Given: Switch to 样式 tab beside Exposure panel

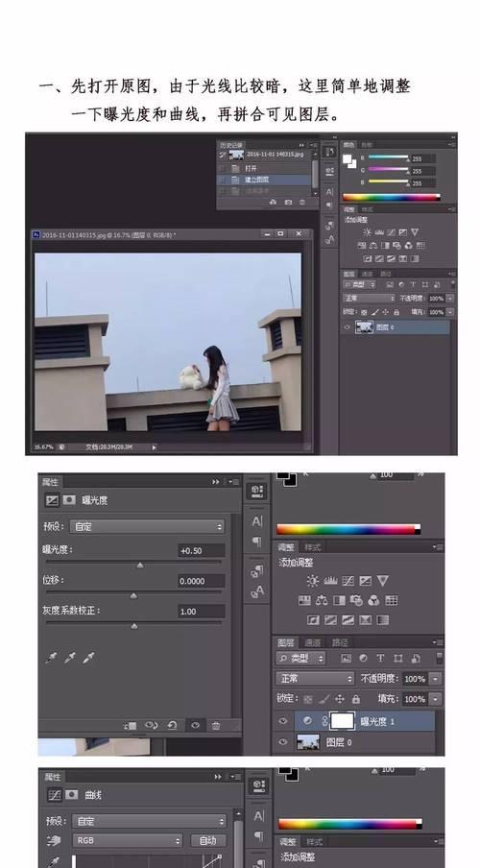Looking at the screenshot, I should (x=313, y=547).
